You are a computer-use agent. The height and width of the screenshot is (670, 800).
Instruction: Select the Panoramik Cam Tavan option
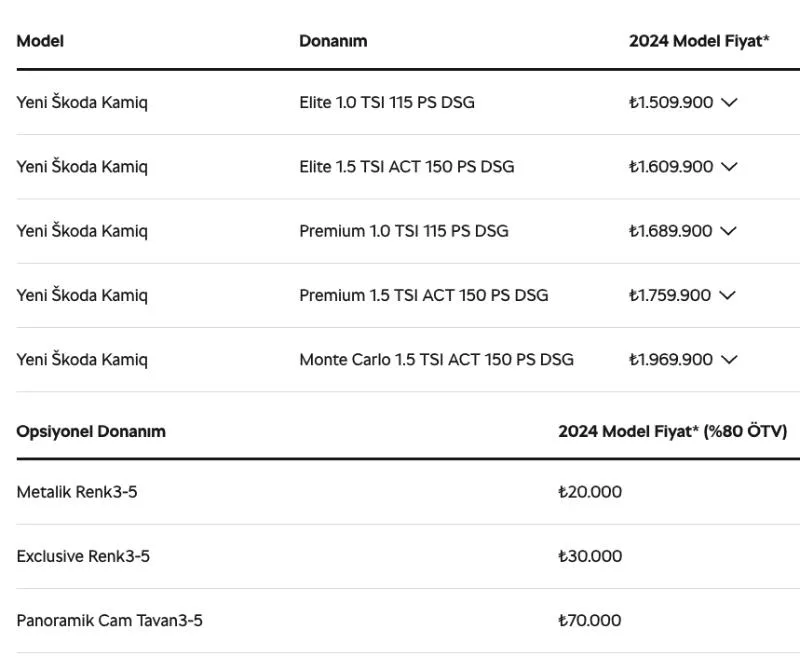pyautogui.click(x=109, y=621)
